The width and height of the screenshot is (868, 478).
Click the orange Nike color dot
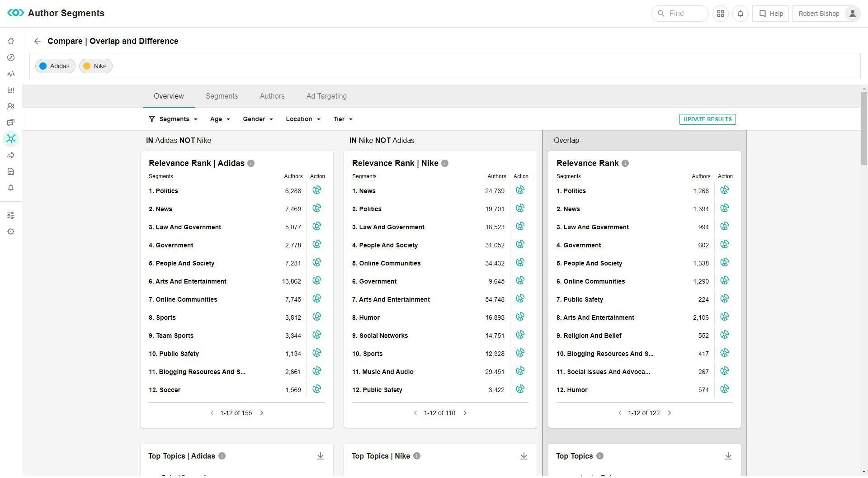(87, 66)
